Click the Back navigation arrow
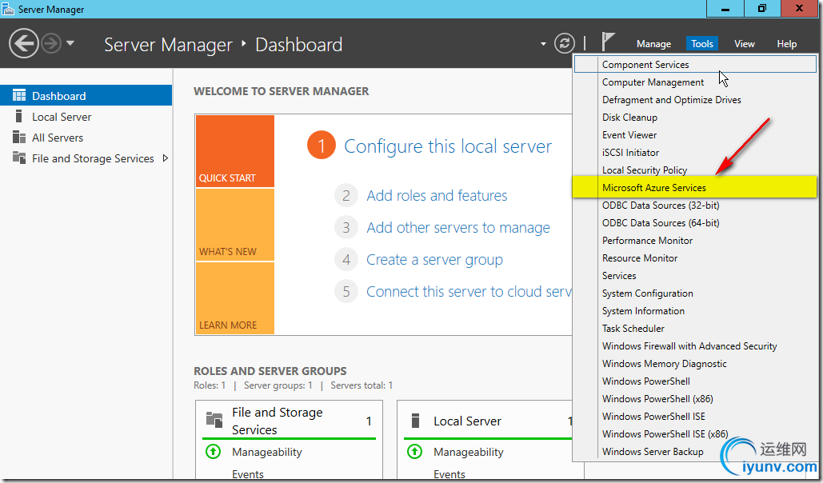Image resolution: width=823 pixels, height=483 pixels. click(x=24, y=43)
